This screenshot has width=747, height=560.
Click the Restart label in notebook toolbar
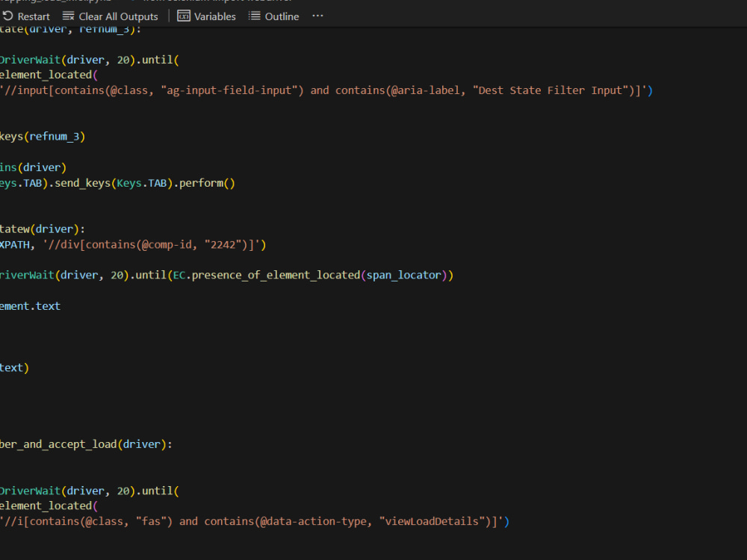tap(34, 16)
